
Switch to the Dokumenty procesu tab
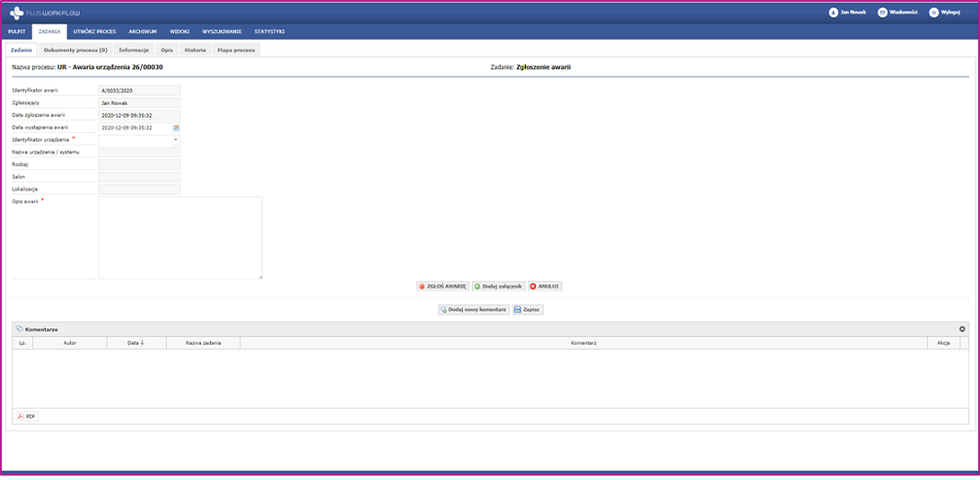pyautogui.click(x=75, y=49)
